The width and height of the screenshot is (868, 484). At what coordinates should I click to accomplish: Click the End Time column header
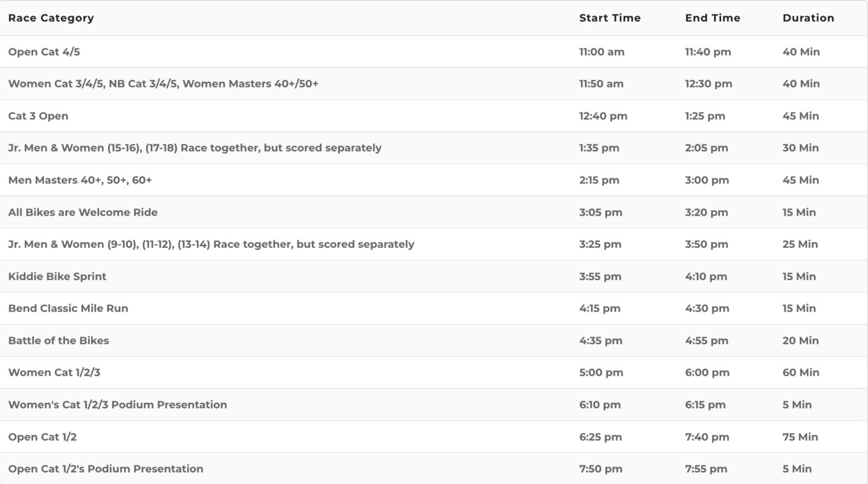(x=712, y=18)
